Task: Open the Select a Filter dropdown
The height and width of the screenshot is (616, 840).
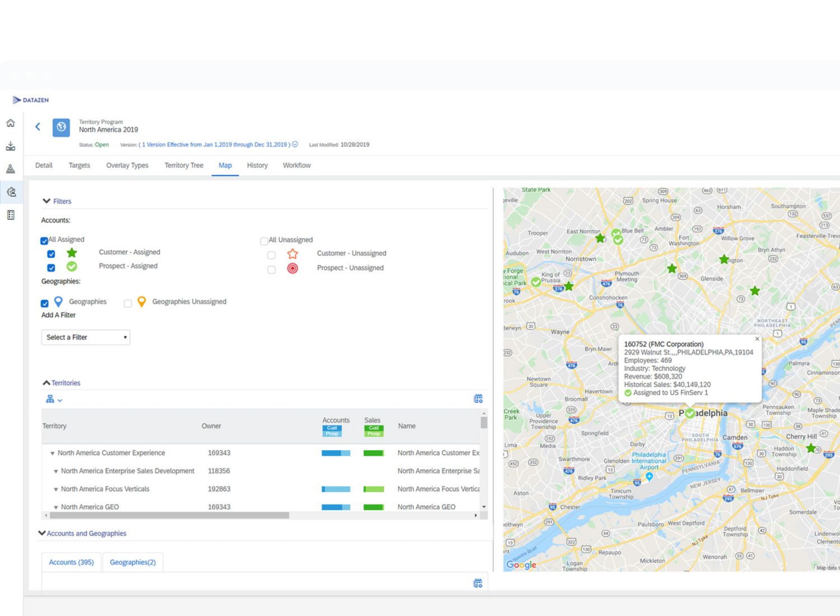Action: click(x=86, y=337)
